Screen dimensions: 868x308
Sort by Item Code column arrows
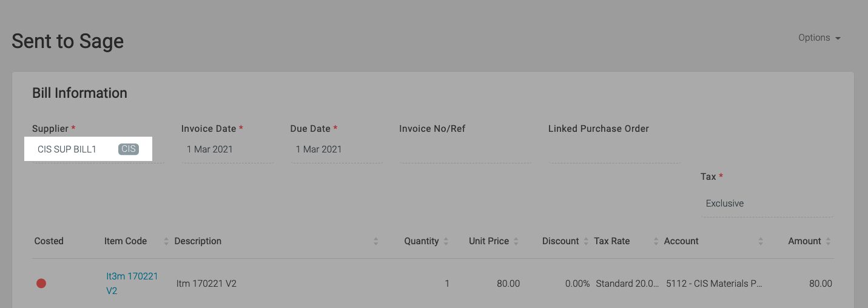(x=166, y=241)
